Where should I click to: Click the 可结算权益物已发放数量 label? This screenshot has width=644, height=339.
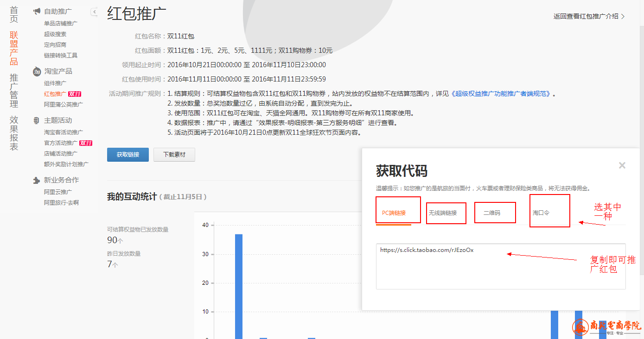[x=138, y=229]
